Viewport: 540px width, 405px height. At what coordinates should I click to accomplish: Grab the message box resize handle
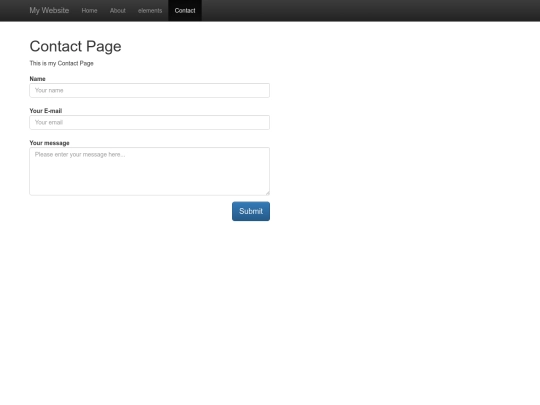coord(267,193)
